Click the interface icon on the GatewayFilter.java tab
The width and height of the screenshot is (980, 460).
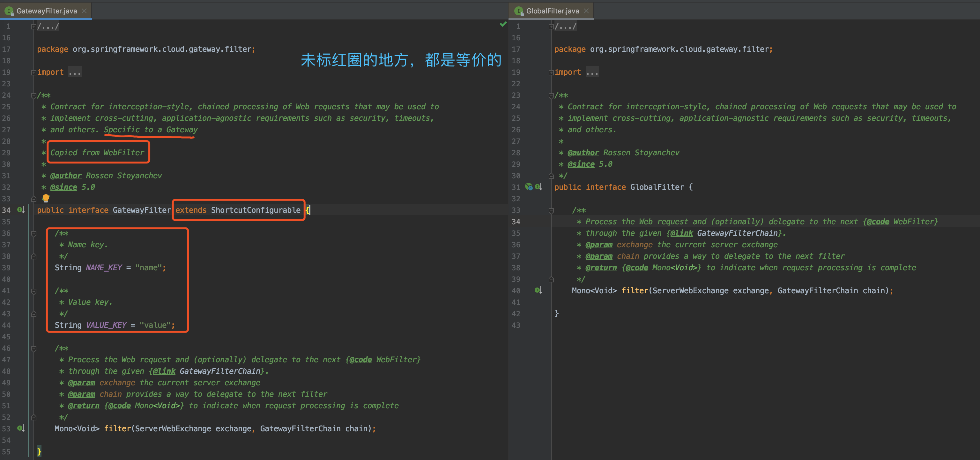point(9,11)
